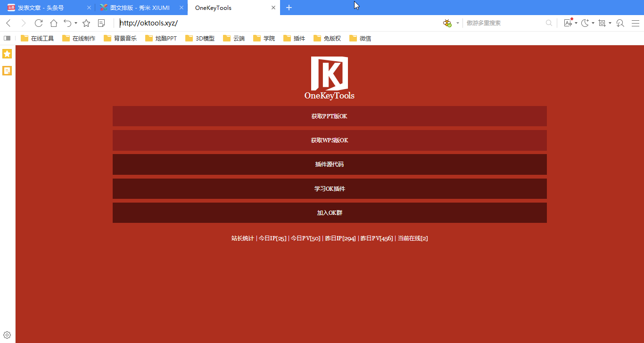Expand the translate tool dropdown arrow
The height and width of the screenshot is (343, 644).
tap(576, 23)
